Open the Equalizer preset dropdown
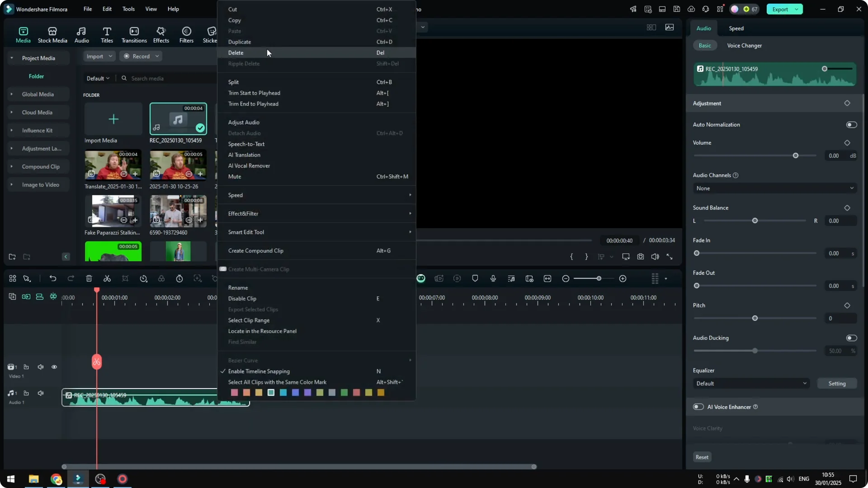868x488 pixels. click(751, 383)
